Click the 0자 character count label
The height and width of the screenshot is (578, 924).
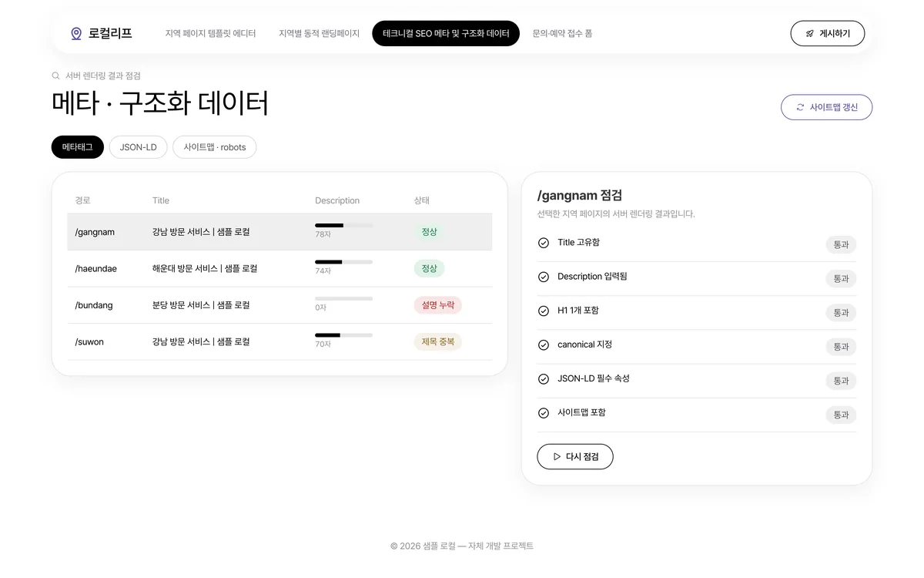[x=320, y=307]
